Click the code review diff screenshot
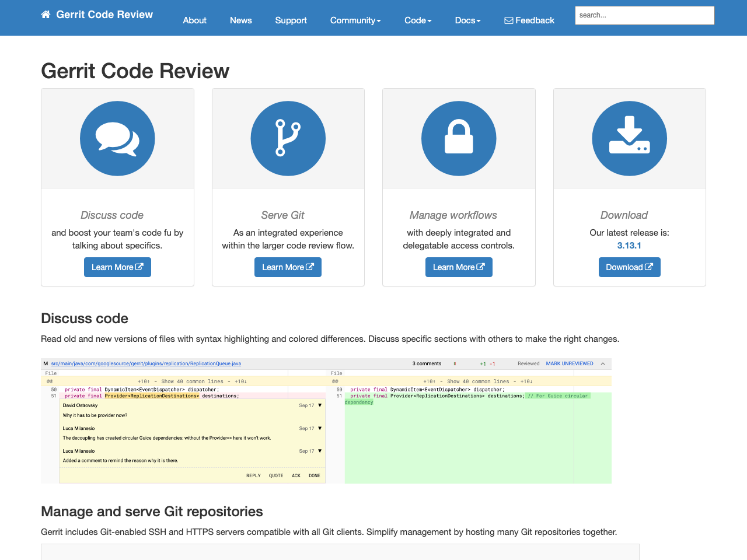The width and height of the screenshot is (747, 560). pyautogui.click(x=326, y=421)
